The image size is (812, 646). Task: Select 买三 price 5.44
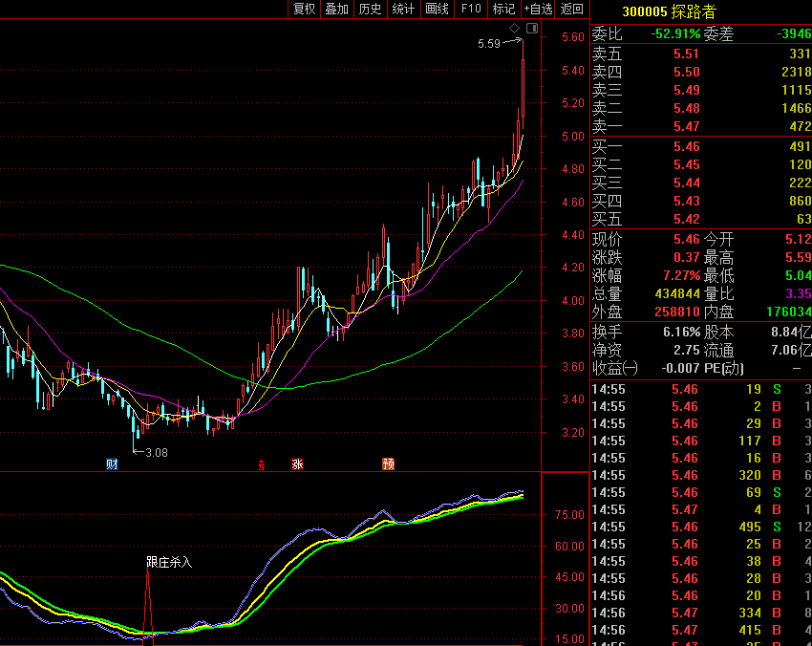[x=686, y=183]
